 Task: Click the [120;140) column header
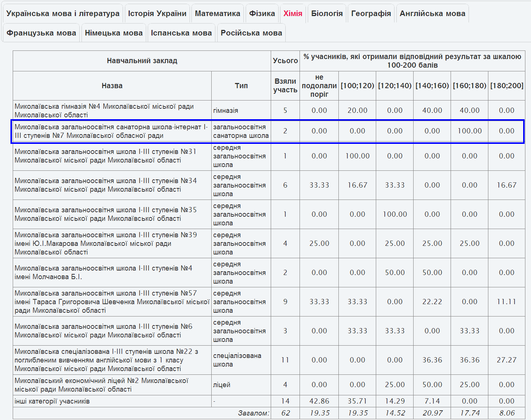coord(395,86)
